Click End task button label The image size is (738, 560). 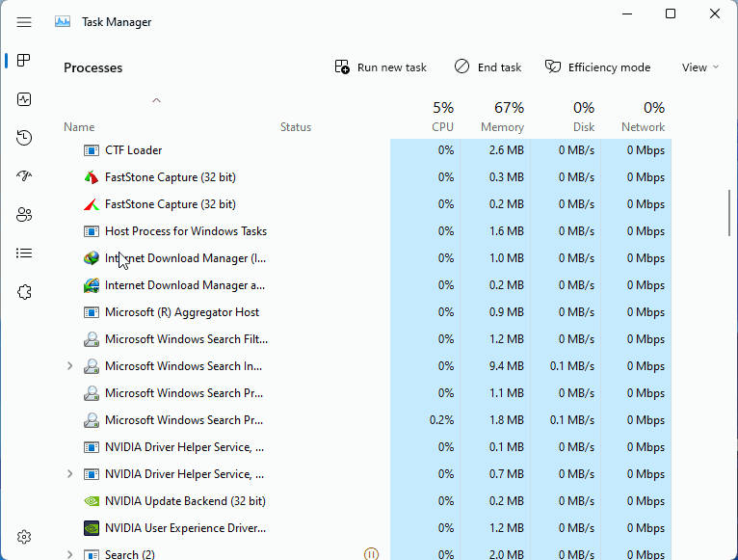pos(499,67)
